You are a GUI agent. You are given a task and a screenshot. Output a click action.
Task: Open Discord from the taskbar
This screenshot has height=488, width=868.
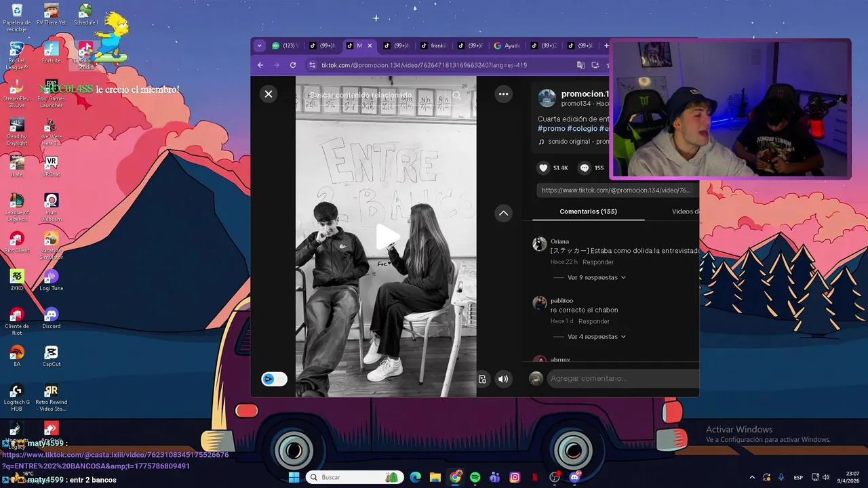[x=575, y=477]
